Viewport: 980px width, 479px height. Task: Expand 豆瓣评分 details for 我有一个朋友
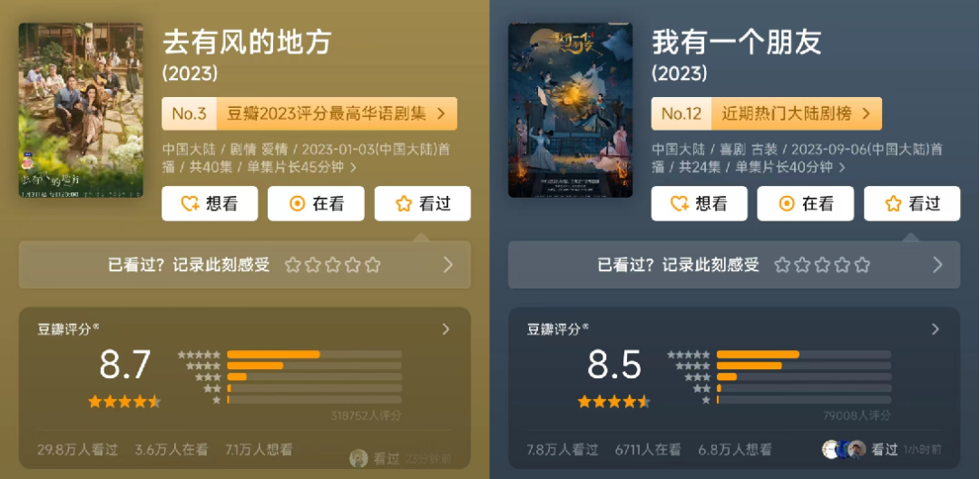tap(935, 329)
